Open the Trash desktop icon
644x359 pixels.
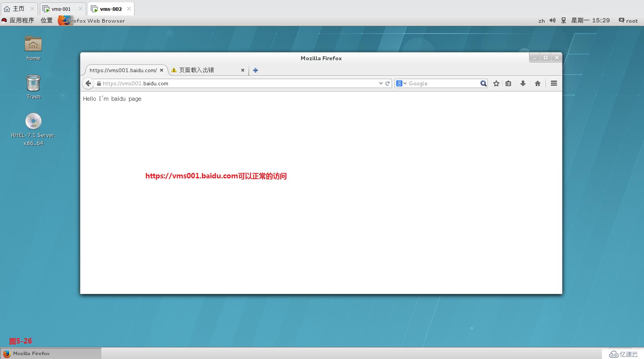(x=33, y=87)
